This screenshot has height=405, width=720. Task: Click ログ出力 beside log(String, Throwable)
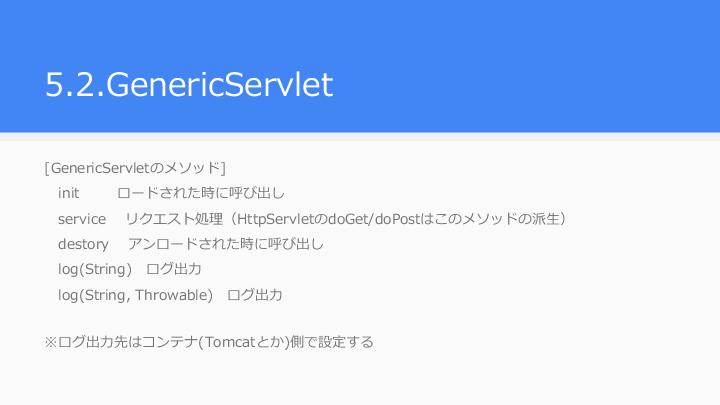pos(254,295)
